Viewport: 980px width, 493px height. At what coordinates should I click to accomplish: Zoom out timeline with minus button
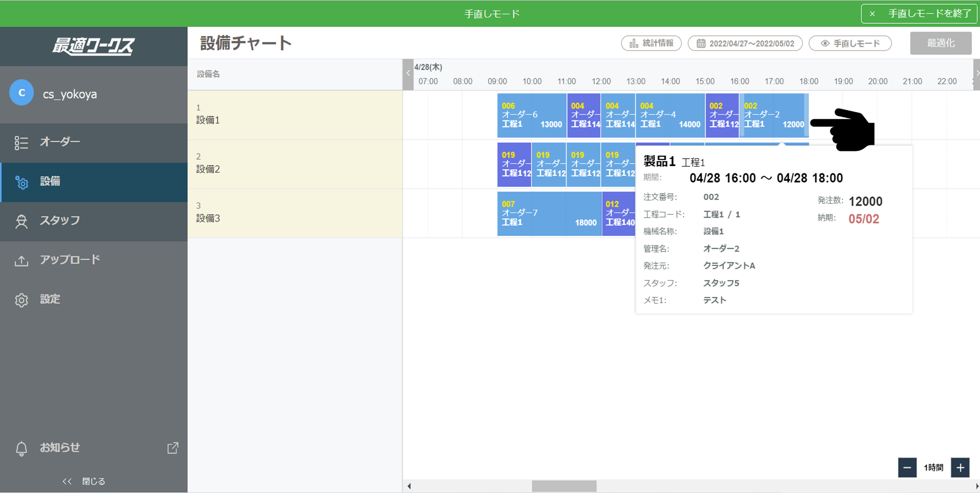tap(907, 468)
